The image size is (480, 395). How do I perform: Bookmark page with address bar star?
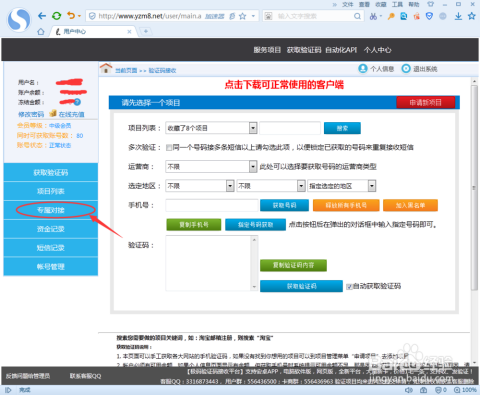tap(243, 16)
